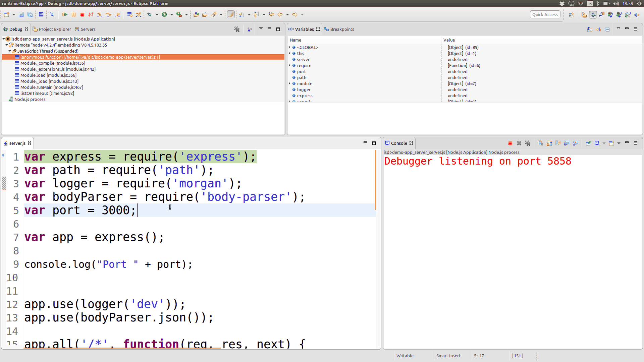
Task: Toggle Mark Occurrences highlighter button
Action: click(x=231, y=14)
